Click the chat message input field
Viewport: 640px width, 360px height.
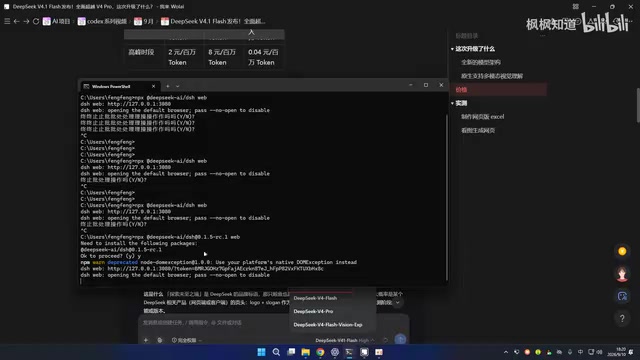273,322
